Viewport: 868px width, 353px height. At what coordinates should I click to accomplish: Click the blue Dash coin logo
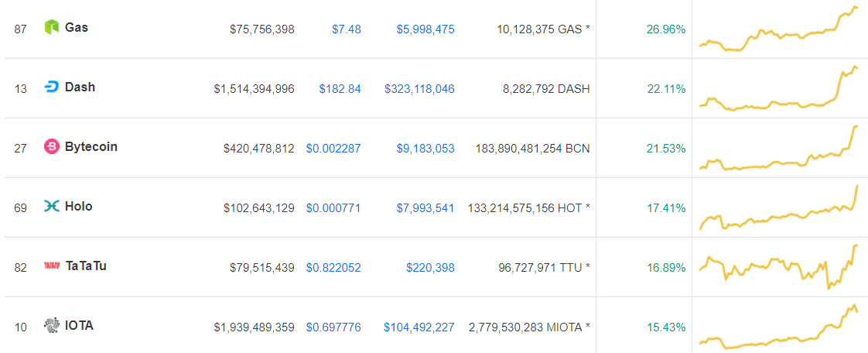52,87
